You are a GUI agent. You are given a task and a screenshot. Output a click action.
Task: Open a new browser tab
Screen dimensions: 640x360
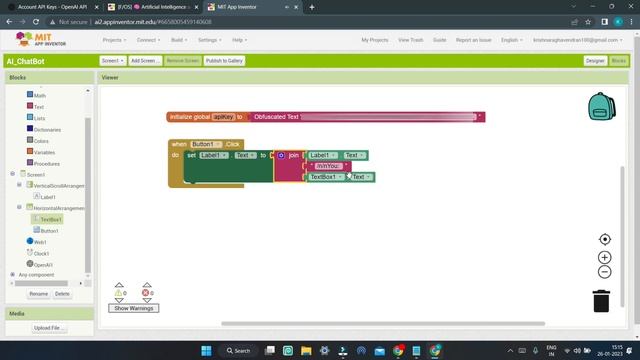[x=312, y=7]
